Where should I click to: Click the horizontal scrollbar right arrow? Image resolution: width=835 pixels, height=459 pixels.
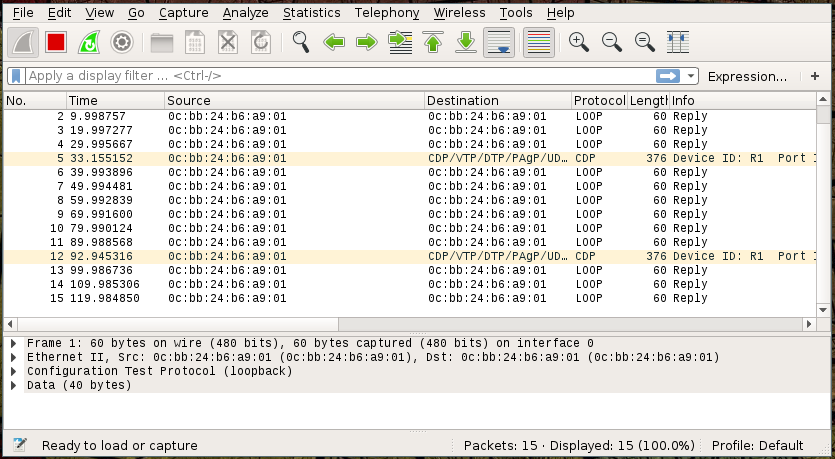(x=809, y=324)
